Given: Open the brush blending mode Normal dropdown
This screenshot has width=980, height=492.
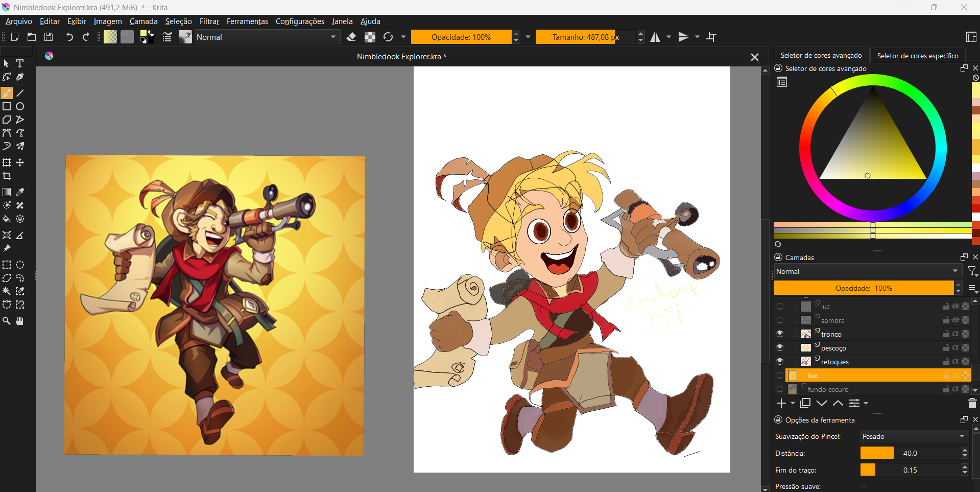Looking at the screenshot, I should pyautogui.click(x=266, y=37).
